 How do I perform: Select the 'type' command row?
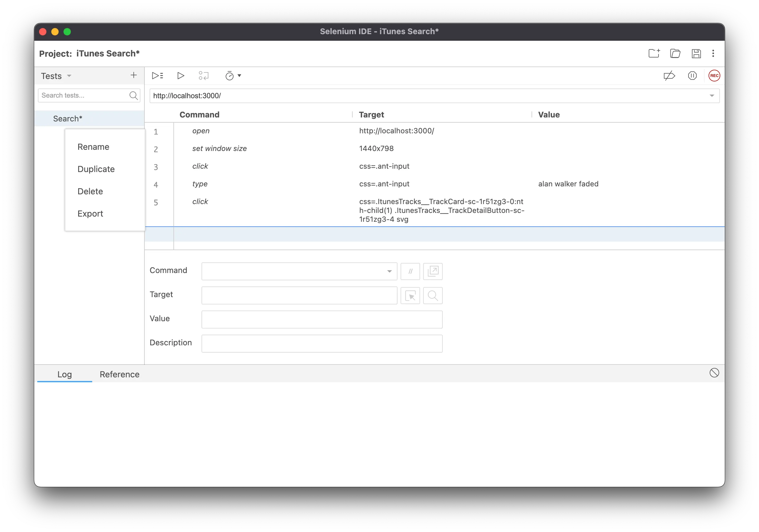tap(434, 184)
